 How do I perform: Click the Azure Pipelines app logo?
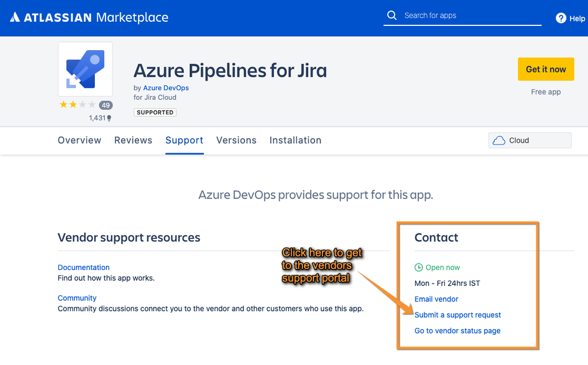point(85,69)
